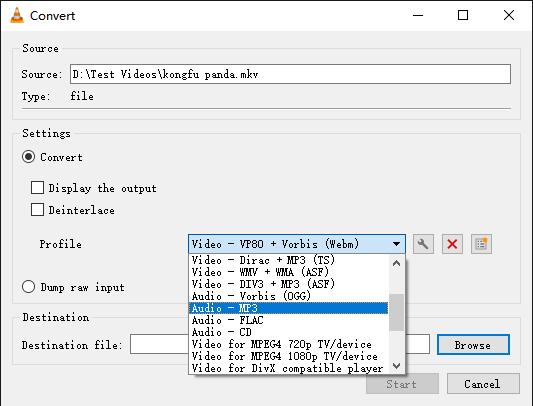Close the Convert dialog window
Image resolution: width=533 pixels, height=406 pixels.
pos(509,15)
